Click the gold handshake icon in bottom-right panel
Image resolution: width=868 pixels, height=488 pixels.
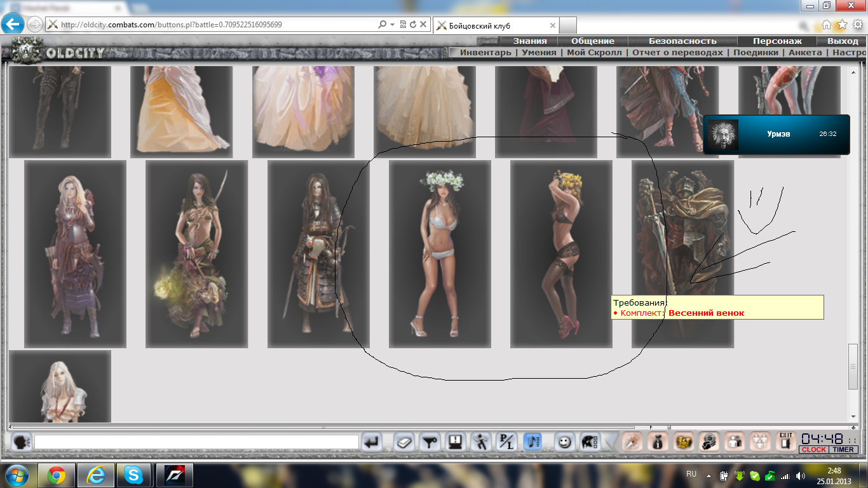[x=684, y=442]
